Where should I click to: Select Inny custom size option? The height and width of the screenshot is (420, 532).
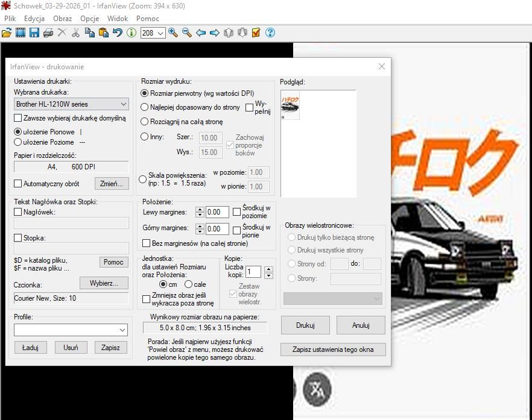(145, 137)
